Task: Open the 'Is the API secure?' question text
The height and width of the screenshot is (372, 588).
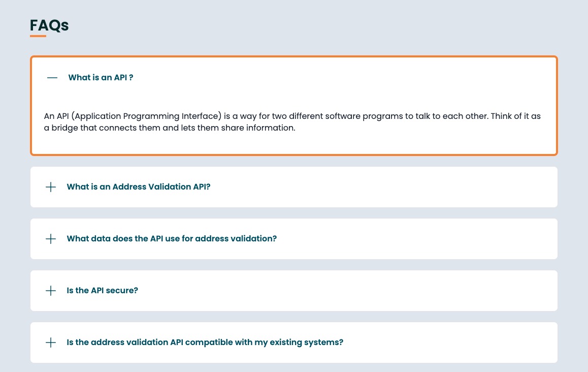Action: point(102,290)
